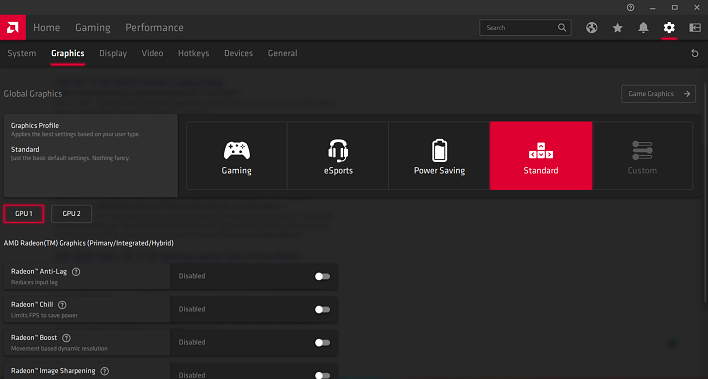
Task: Toggle the sidebar panel icon
Action: coord(694,28)
